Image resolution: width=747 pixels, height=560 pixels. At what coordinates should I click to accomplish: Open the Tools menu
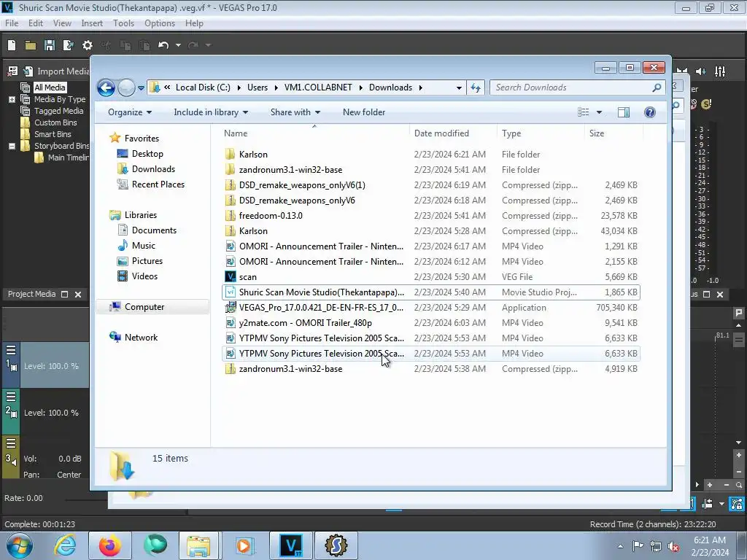pyautogui.click(x=123, y=23)
